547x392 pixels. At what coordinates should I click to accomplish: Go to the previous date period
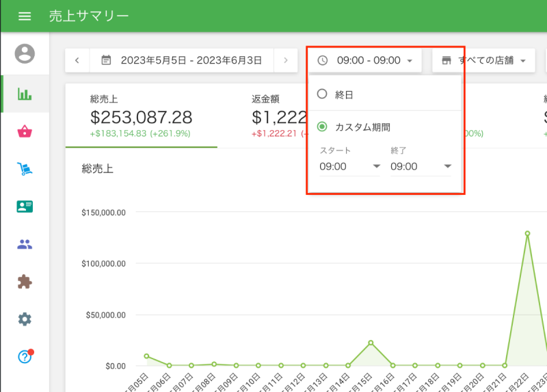pyautogui.click(x=77, y=60)
